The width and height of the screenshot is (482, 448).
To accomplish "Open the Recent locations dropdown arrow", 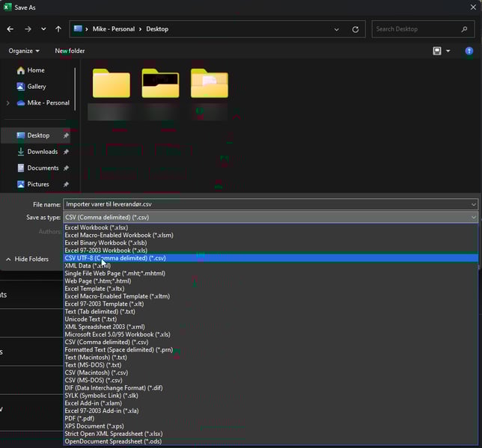I will point(43,29).
